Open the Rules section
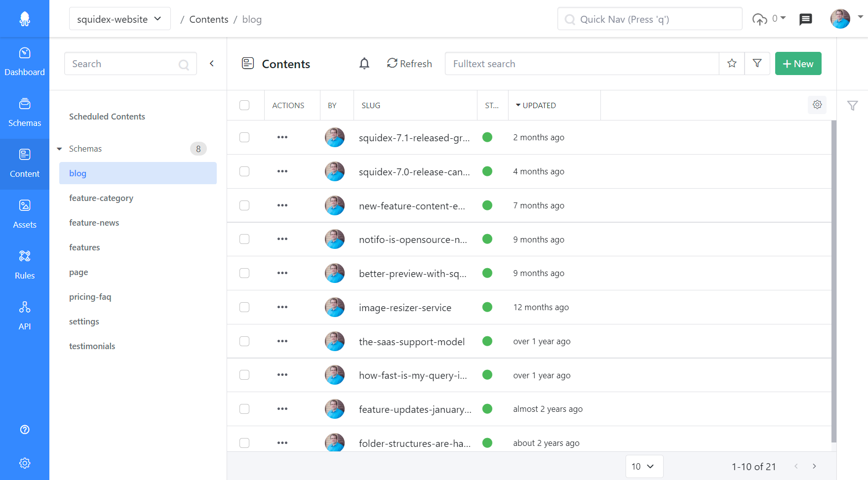Viewport: 868px width, 480px height. 25,266
